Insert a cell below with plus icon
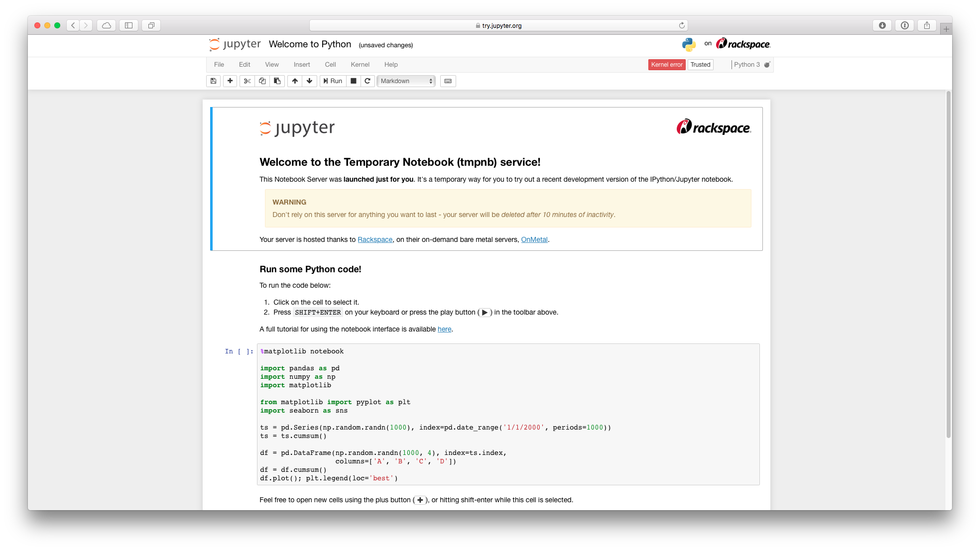This screenshot has height=550, width=980. coord(230,81)
